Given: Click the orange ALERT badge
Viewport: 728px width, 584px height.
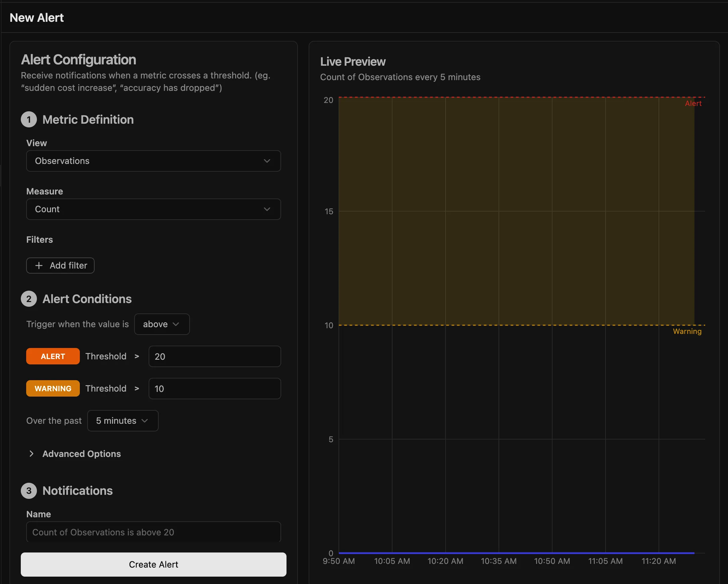Looking at the screenshot, I should coord(53,356).
